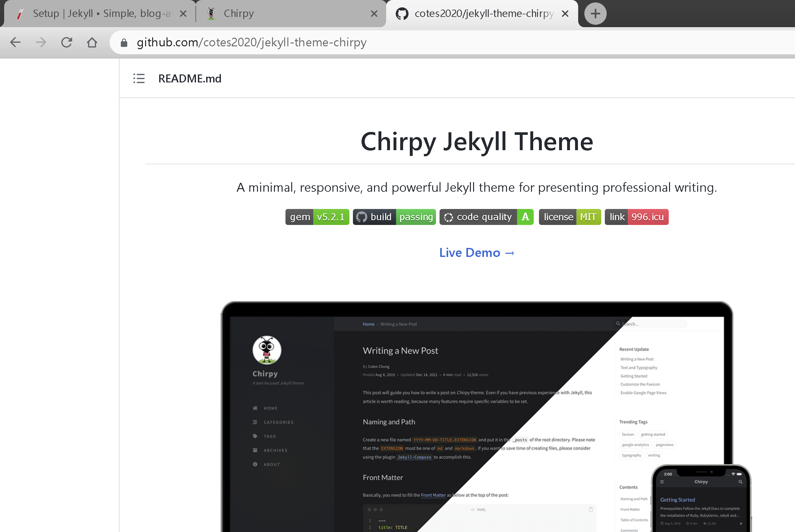Open new tab with plus button
The image size is (795, 532).
[595, 14]
